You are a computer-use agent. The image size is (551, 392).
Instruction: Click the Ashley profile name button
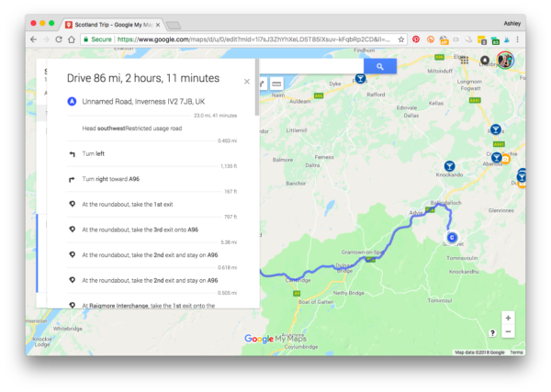point(512,24)
